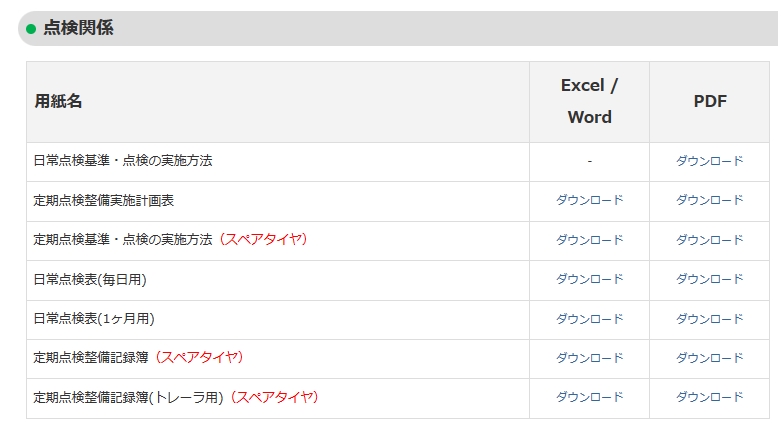Download PDF of 定期点検整備実施計画表

(x=709, y=200)
